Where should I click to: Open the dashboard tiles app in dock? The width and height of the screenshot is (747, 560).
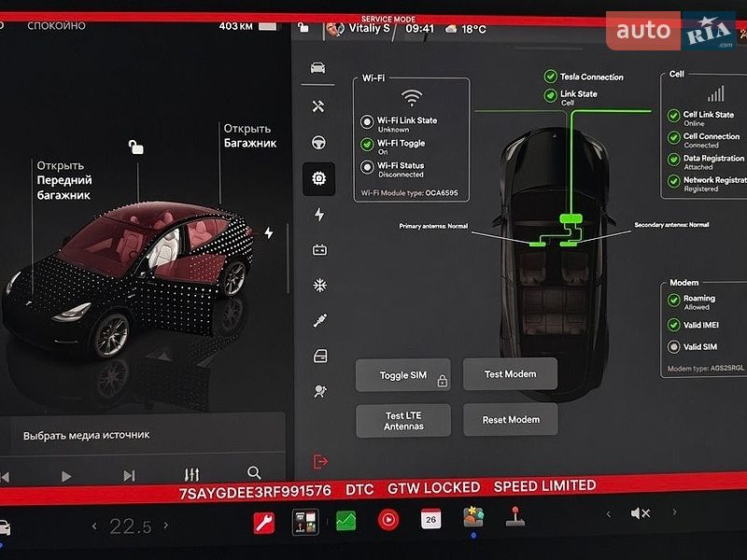pyautogui.click(x=305, y=522)
